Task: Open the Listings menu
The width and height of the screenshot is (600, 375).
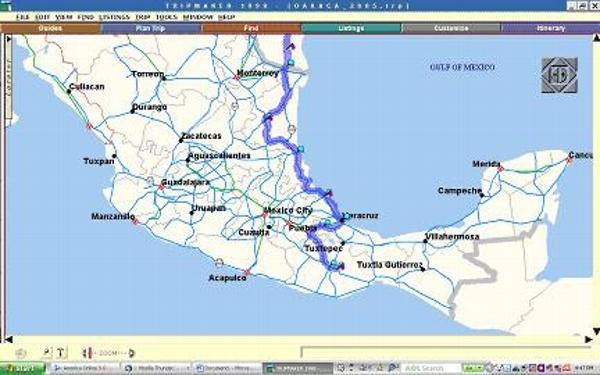Action: tap(114, 17)
